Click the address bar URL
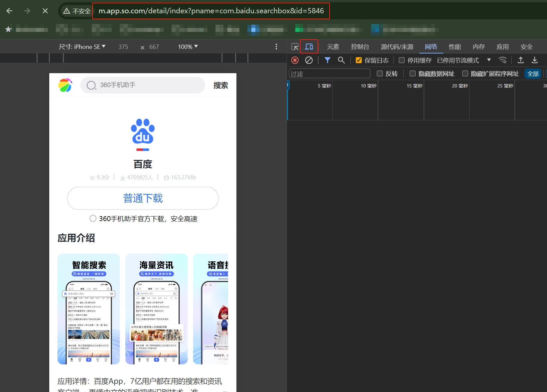 (211, 11)
